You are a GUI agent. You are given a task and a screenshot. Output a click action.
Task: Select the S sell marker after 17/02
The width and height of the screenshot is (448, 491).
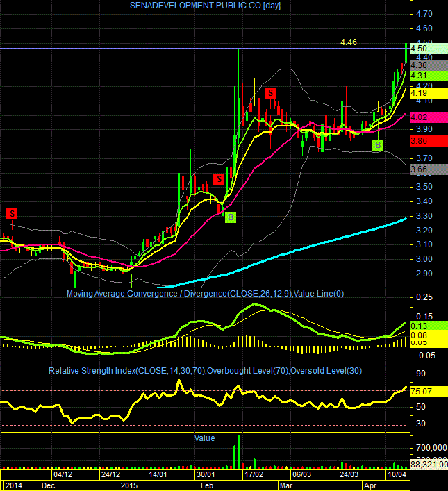(x=270, y=93)
